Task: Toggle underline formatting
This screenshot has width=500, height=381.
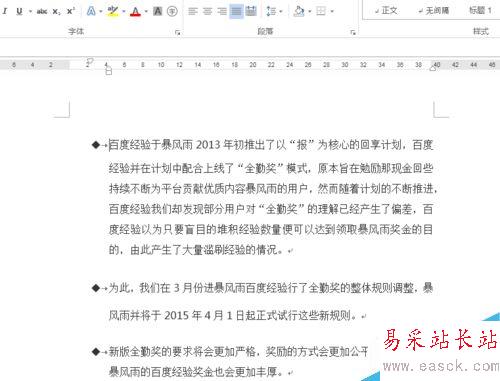Action: tap(19, 11)
